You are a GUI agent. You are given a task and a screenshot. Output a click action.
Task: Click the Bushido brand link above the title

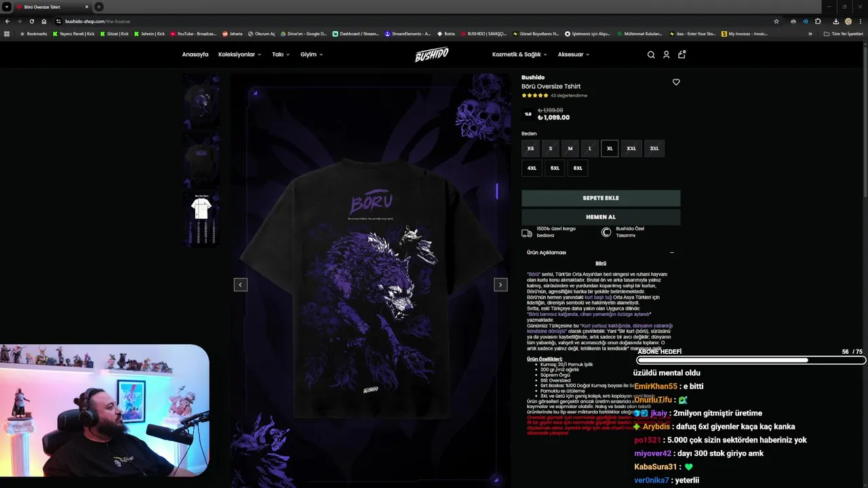tap(533, 77)
